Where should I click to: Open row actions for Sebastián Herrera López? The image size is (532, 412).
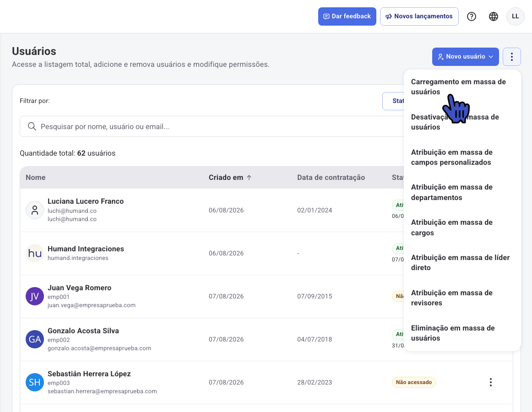(491, 383)
